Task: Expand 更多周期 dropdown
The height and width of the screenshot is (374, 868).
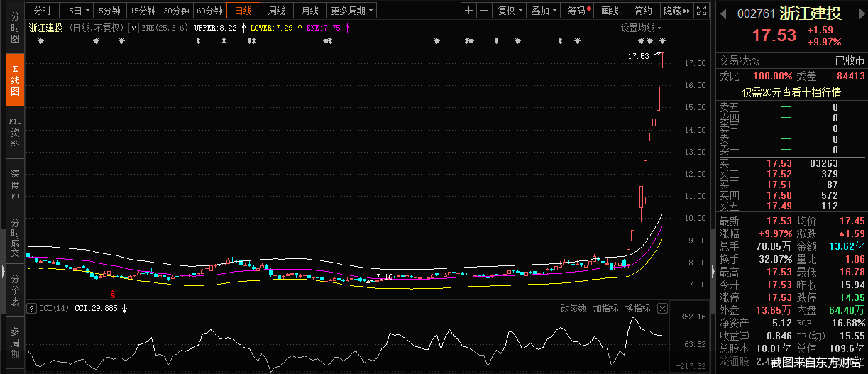Action: coord(351,11)
